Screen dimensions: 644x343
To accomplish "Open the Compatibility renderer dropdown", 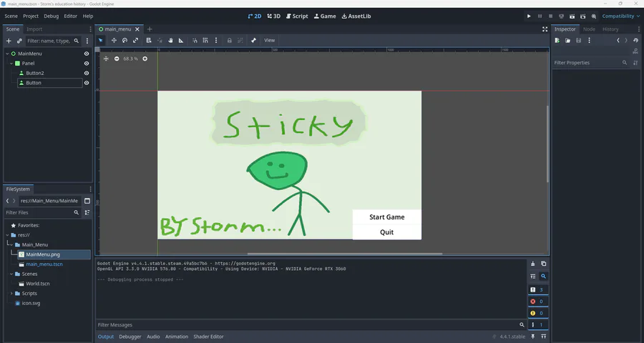I will 621,16.
